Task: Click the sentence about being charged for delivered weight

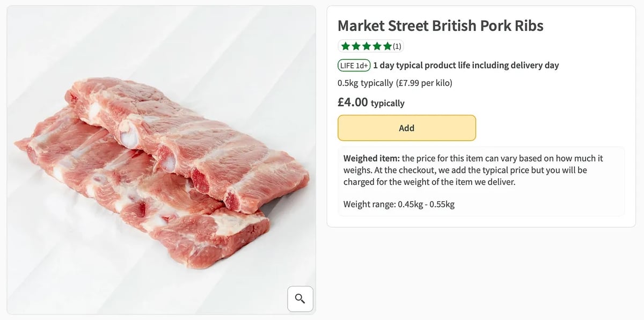Action: coord(429,182)
